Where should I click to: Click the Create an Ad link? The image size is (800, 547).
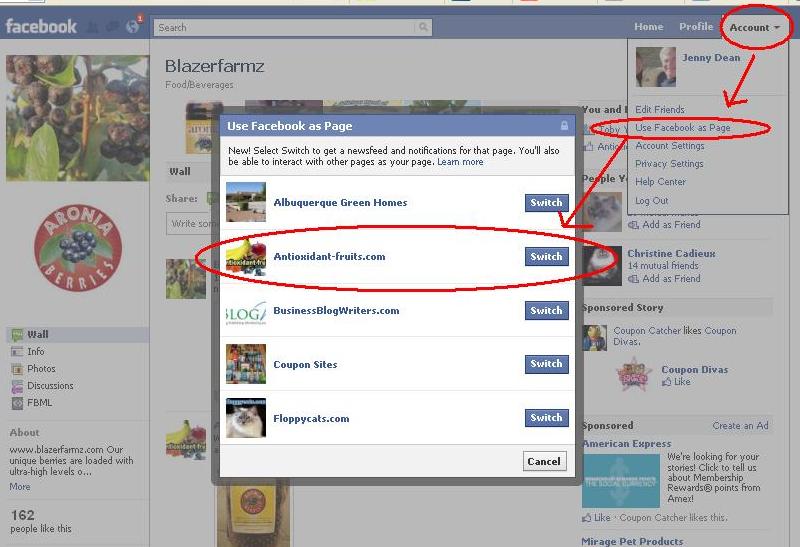coord(740,426)
